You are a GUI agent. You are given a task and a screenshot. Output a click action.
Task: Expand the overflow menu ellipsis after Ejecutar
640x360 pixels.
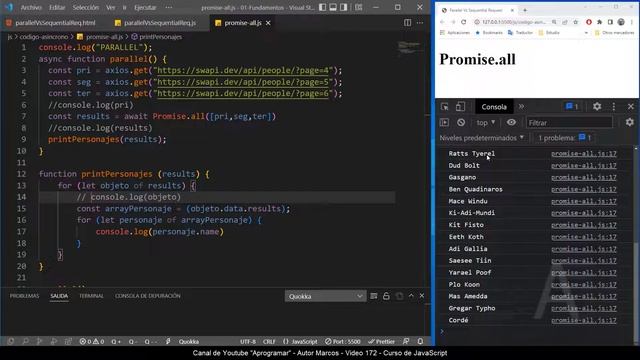pos(169,7)
